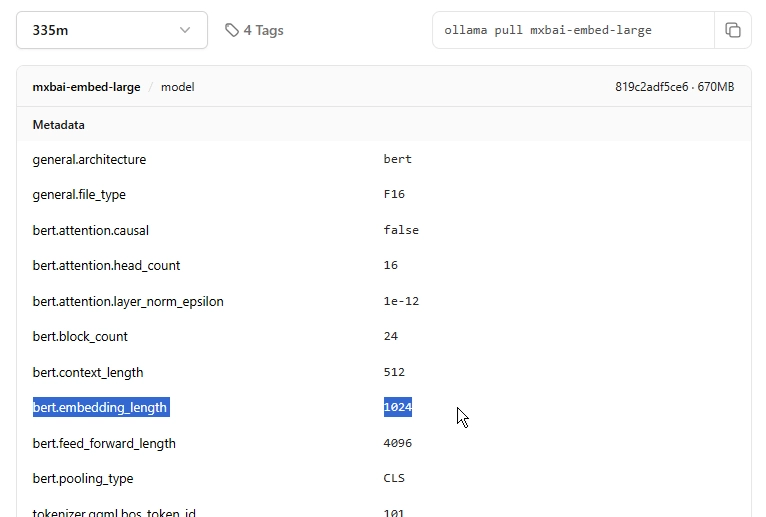This screenshot has width=766, height=517.
Task: Select the context length value 512
Action: point(394,372)
